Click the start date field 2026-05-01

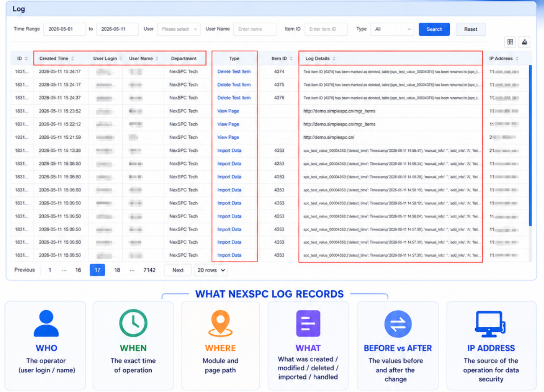65,29
